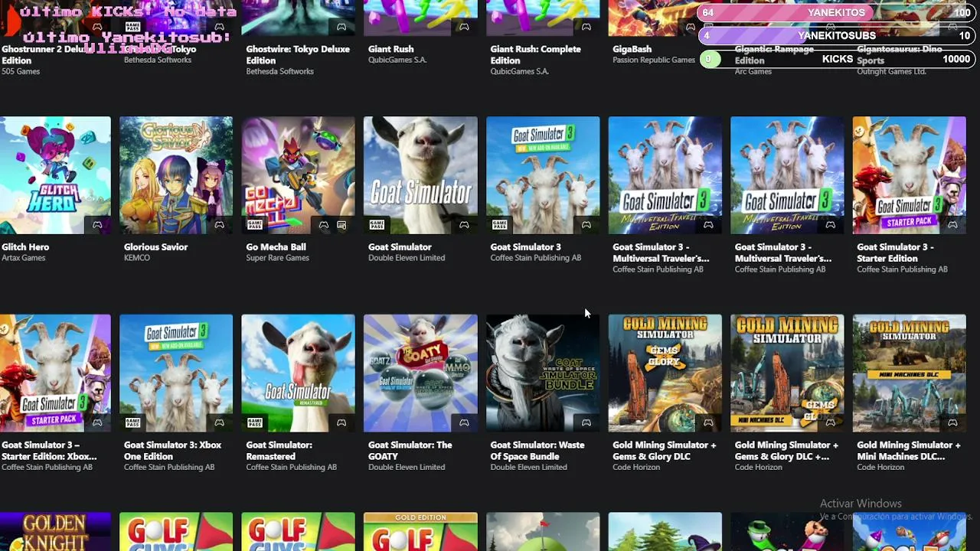Open the Go Mecha Ball title link

pos(276,247)
